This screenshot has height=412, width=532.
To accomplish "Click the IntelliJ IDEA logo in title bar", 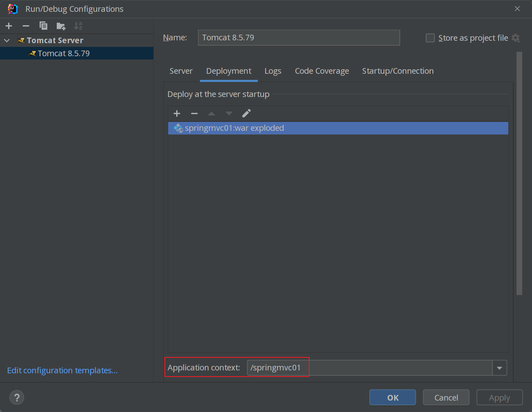I will pos(13,9).
